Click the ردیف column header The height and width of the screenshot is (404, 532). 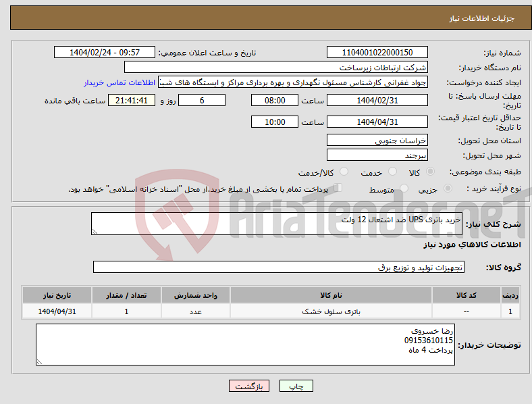(x=510, y=295)
